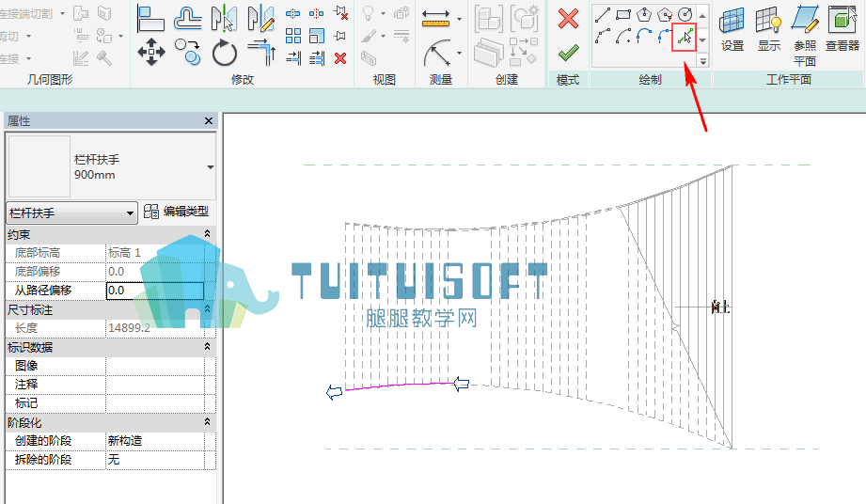Open the Measure tool dropdown arrow
Viewport: 866px width, 504px height.
click(x=459, y=54)
